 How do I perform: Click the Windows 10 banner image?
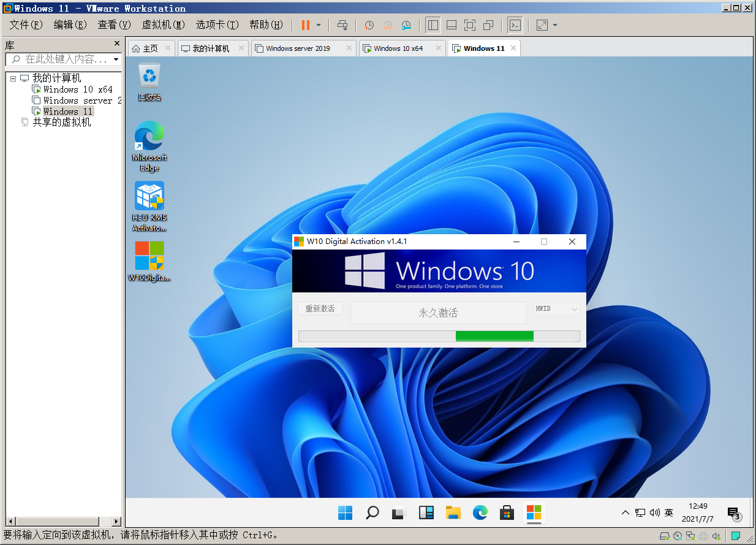pos(439,271)
